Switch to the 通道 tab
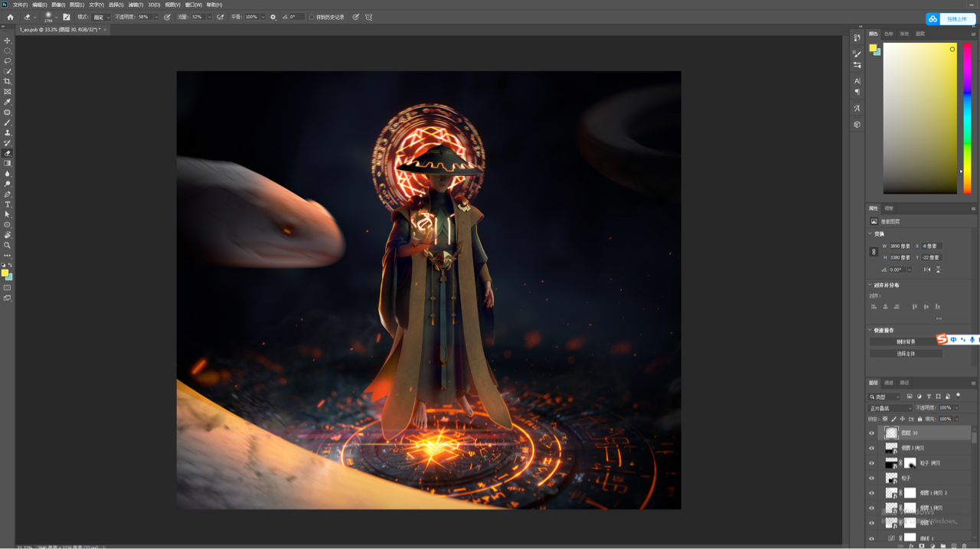 [x=889, y=383]
